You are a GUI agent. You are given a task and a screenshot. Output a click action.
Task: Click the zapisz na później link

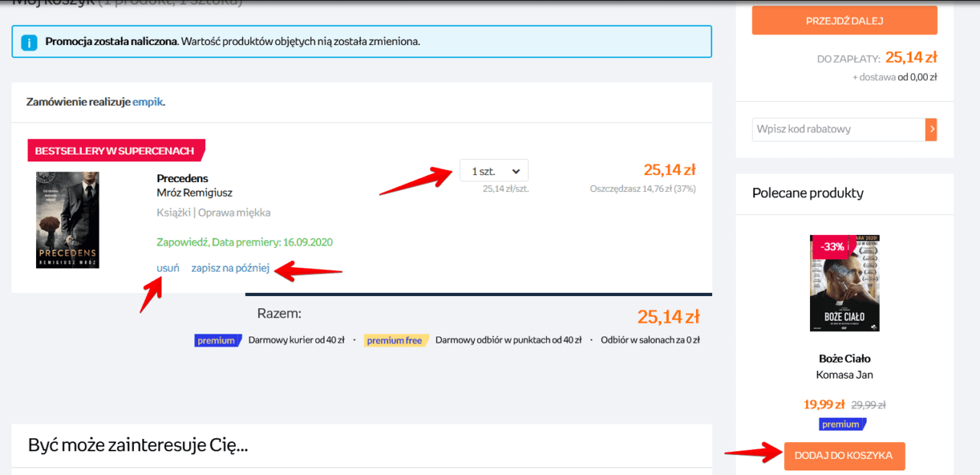tap(230, 268)
